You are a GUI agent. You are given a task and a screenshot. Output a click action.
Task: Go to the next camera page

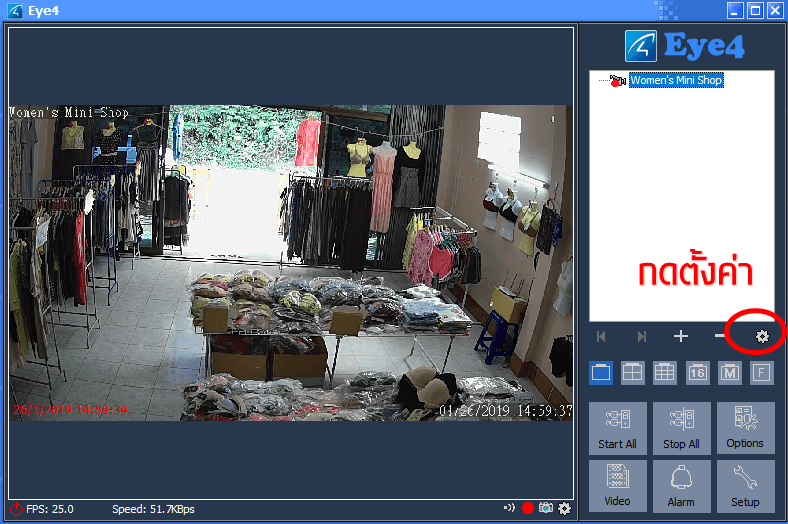pyautogui.click(x=641, y=336)
